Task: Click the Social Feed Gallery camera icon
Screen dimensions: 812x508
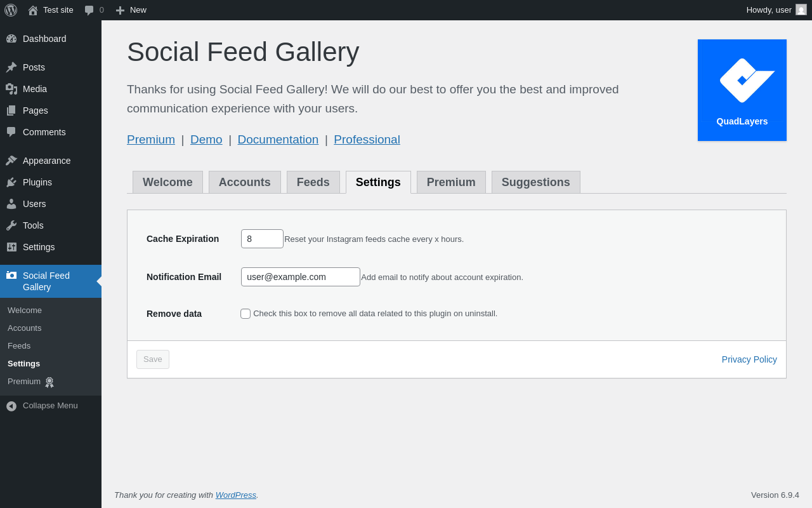Action: (x=11, y=275)
